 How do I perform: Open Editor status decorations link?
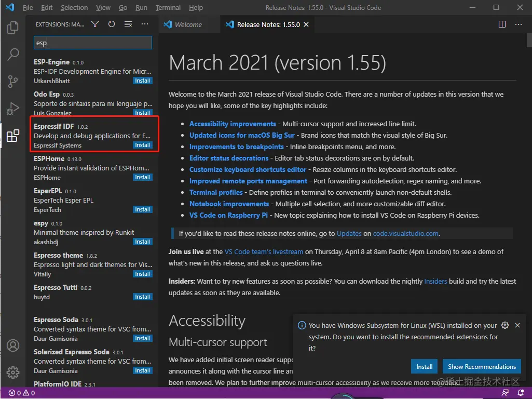[x=229, y=158]
